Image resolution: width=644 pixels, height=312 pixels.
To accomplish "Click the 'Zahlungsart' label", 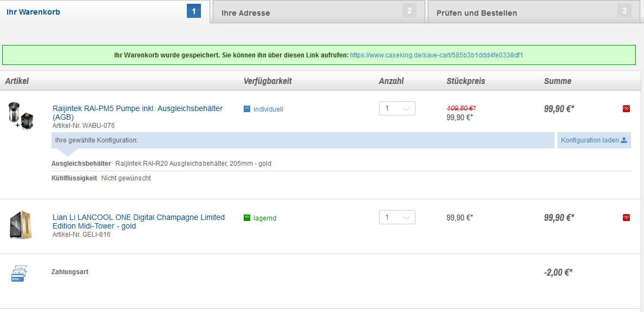I will pos(70,272).
